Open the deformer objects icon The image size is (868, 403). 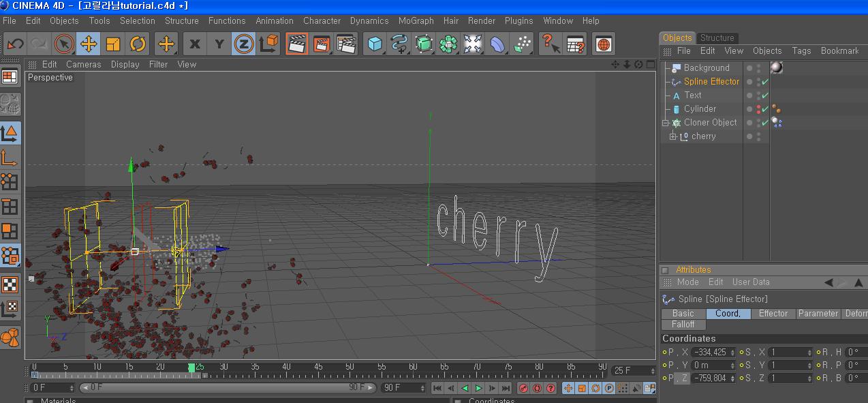point(497,44)
